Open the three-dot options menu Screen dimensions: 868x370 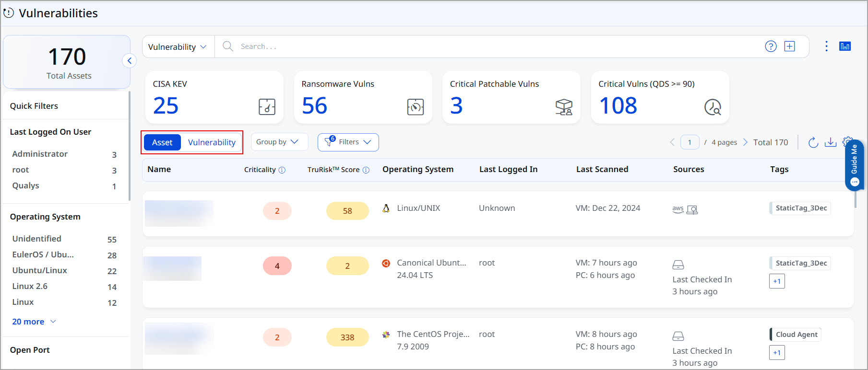[826, 46]
